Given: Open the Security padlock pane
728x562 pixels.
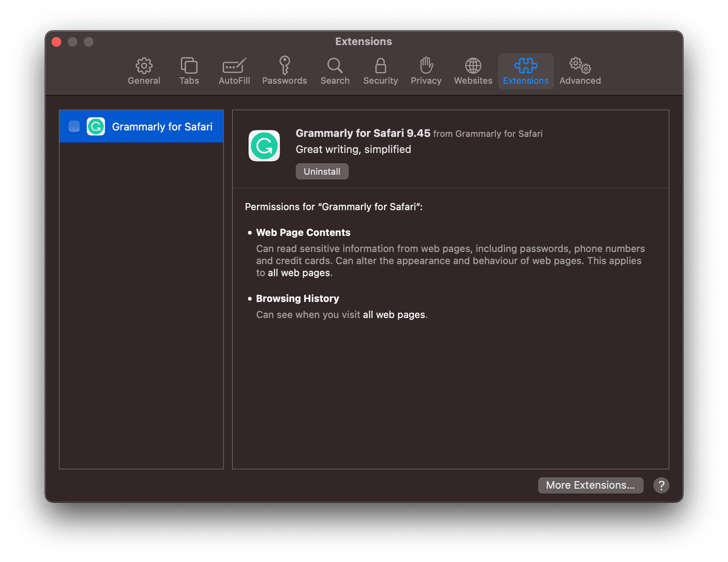Looking at the screenshot, I should click(x=380, y=71).
